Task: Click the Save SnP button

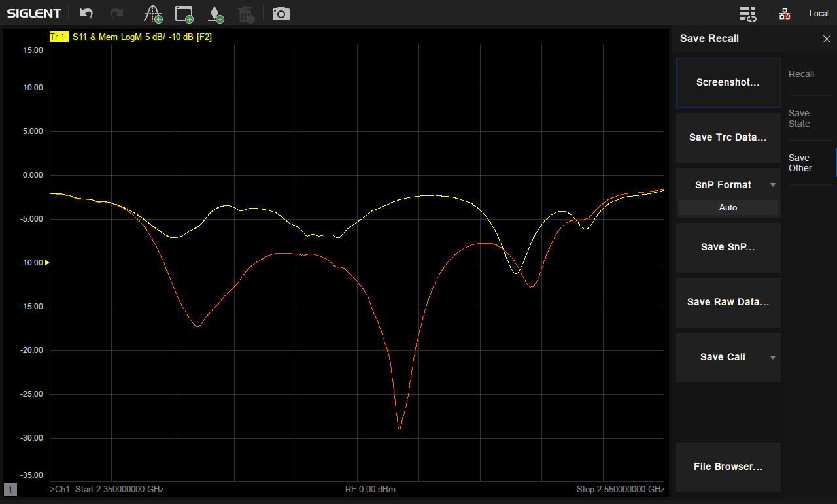Action: 728,247
